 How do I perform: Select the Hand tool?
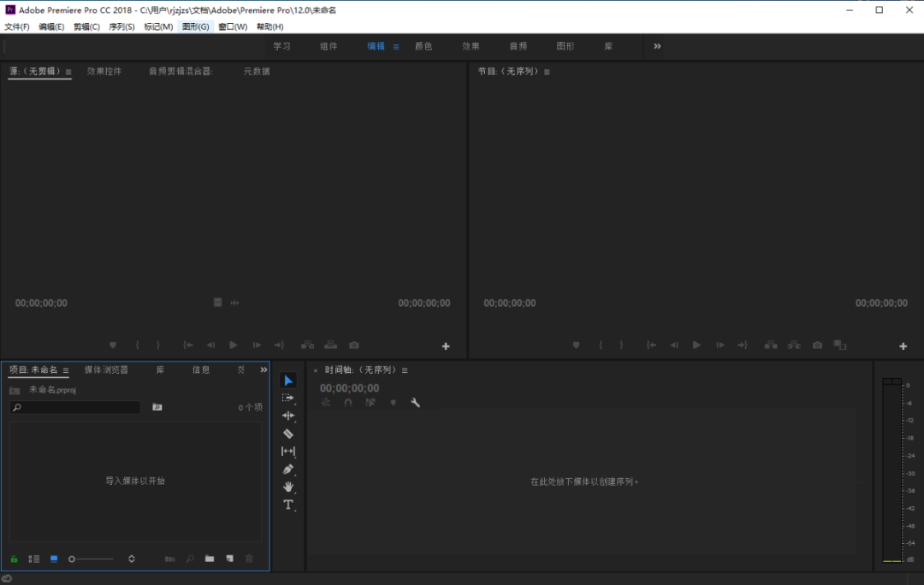(288, 487)
